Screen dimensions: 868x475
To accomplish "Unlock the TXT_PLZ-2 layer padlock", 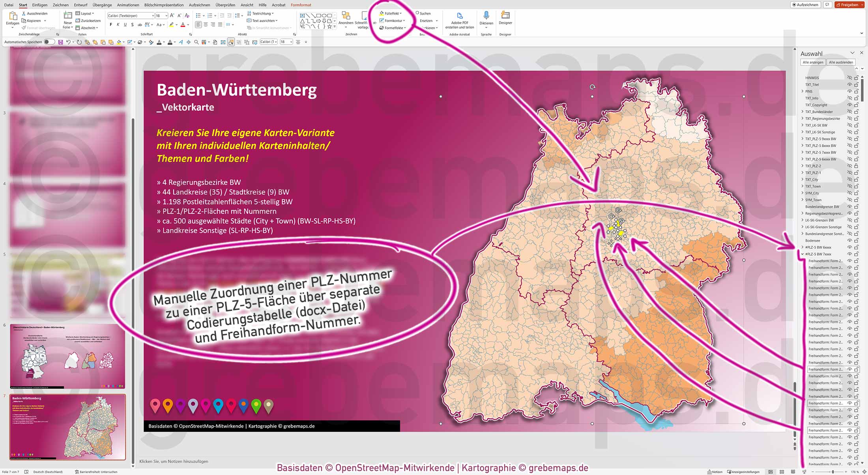I will [x=857, y=166].
